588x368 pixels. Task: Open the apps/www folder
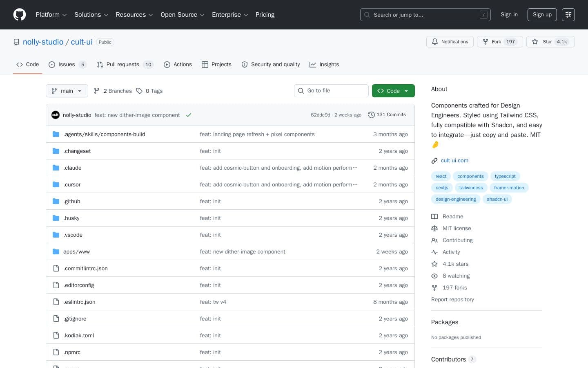[x=76, y=251]
